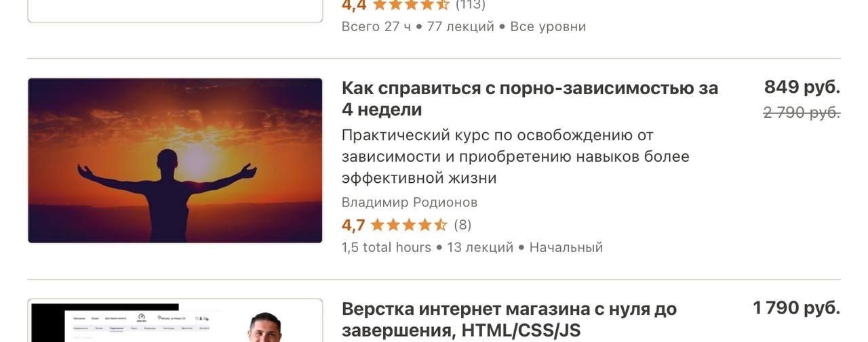Image resolution: width=868 pixels, height=342 pixels.
Task: Click the course description starting with Практический курс
Action: (x=515, y=156)
